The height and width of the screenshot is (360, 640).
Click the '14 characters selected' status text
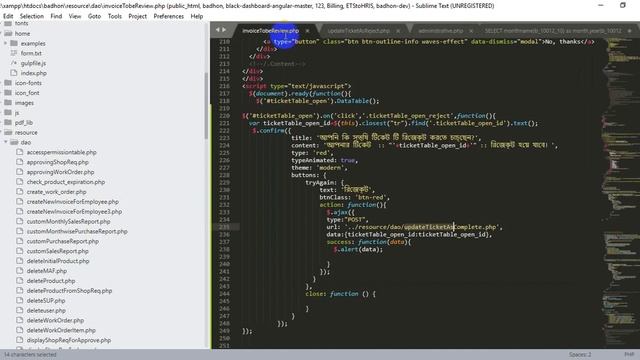30,355
